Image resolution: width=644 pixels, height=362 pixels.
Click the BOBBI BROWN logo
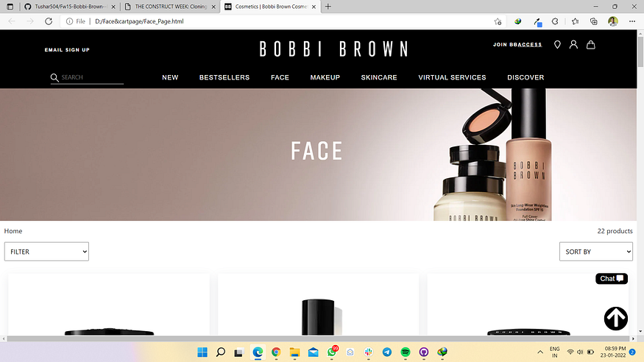click(333, 49)
